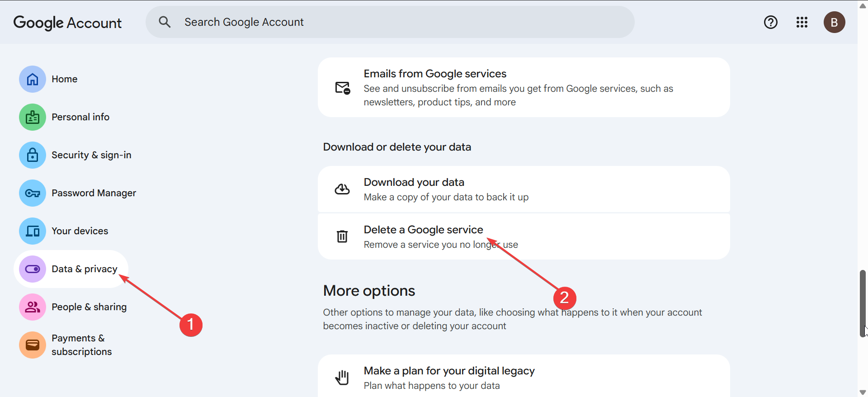Click the Your devices icon
868x397 pixels.
pyautogui.click(x=33, y=231)
